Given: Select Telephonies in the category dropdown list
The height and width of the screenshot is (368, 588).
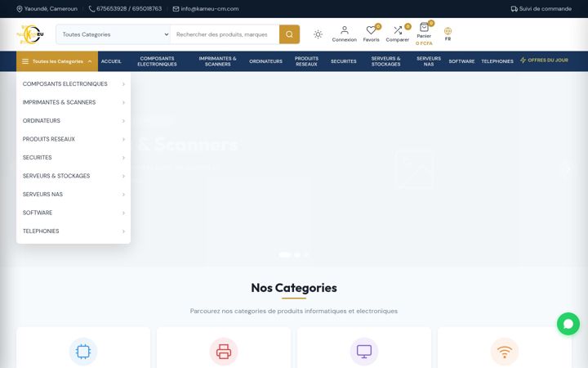Looking at the screenshot, I should pyautogui.click(x=73, y=231).
